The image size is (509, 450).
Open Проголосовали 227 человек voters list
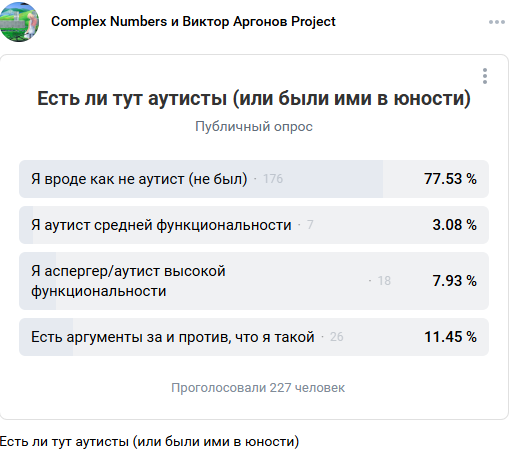click(258, 388)
